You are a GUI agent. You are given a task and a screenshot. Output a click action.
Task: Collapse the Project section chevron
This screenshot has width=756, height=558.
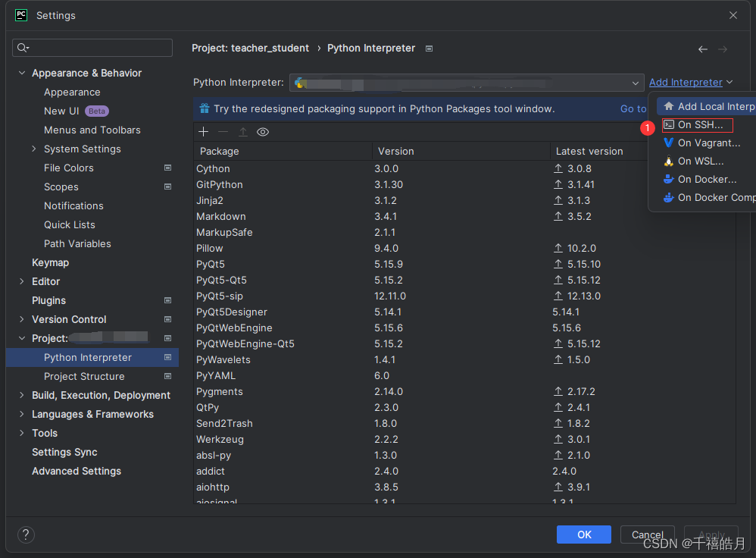22,338
